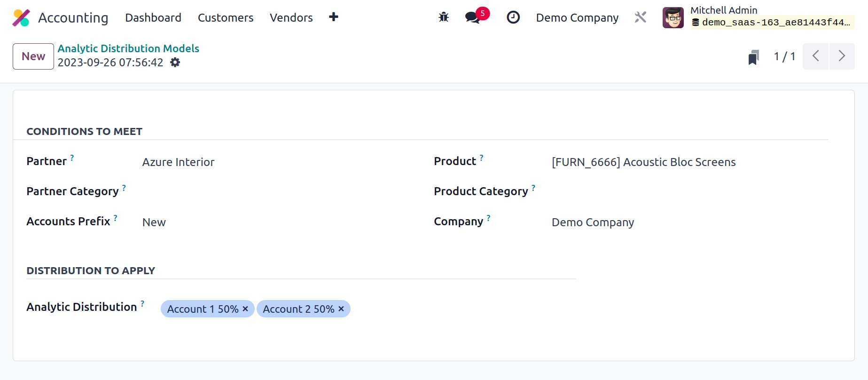Click the Accounting app logo icon
Viewport: 868px width, 380px height.
[21, 18]
